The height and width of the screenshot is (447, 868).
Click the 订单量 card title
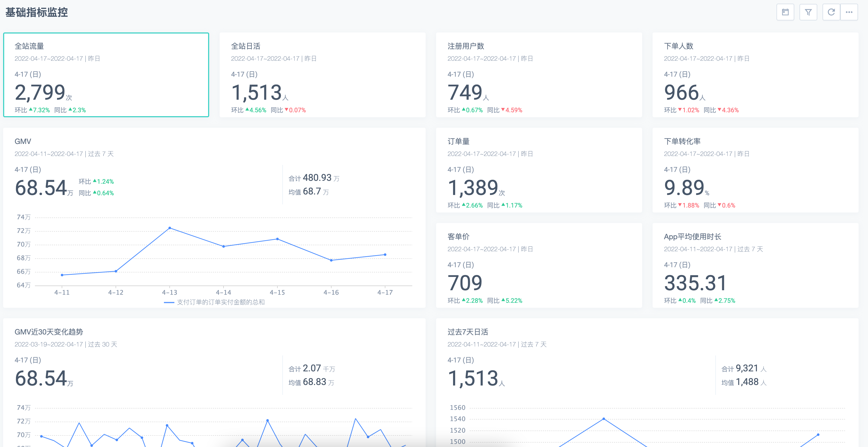(x=458, y=141)
